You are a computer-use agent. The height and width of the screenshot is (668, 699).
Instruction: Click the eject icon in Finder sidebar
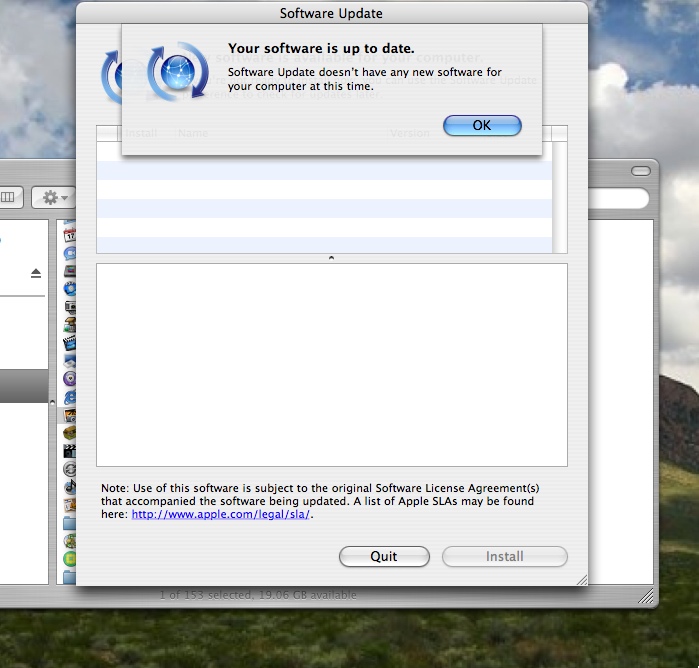(36, 273)
